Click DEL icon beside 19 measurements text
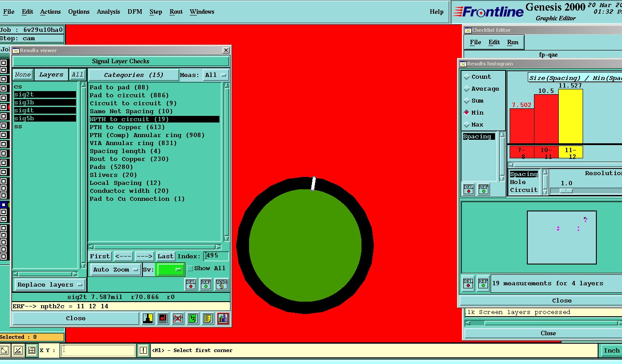 click(468, 283)
